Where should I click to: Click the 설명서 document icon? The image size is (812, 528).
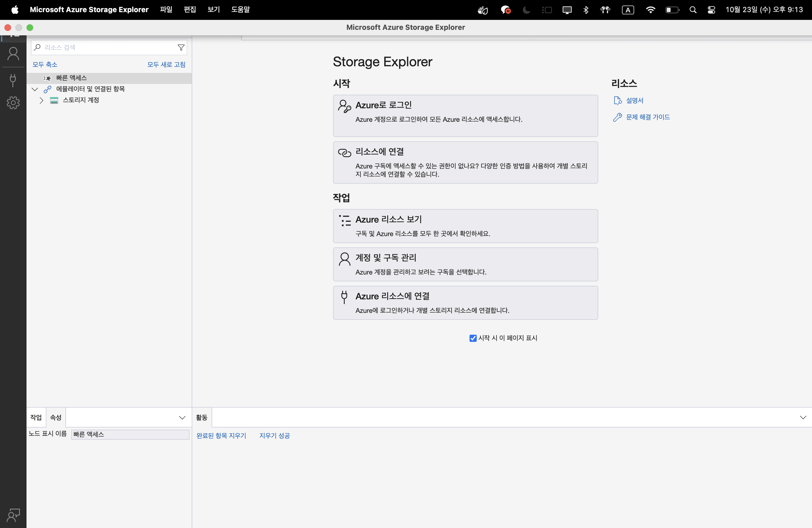[617, 101]
